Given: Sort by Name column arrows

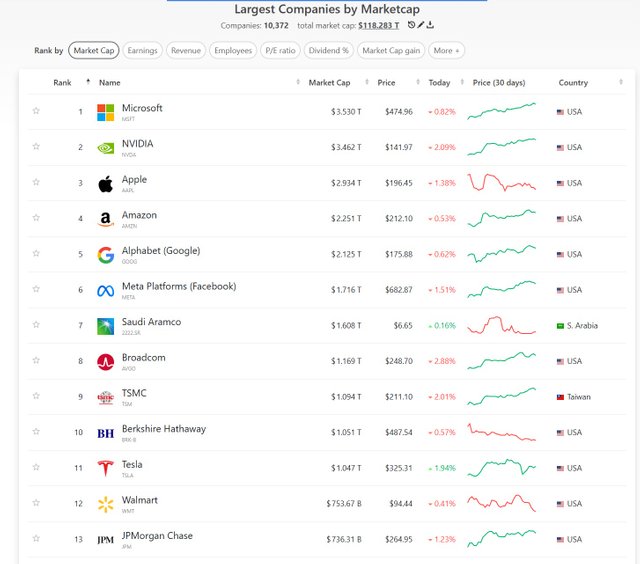Looking at the screenshot, I should tap(298, 82).
